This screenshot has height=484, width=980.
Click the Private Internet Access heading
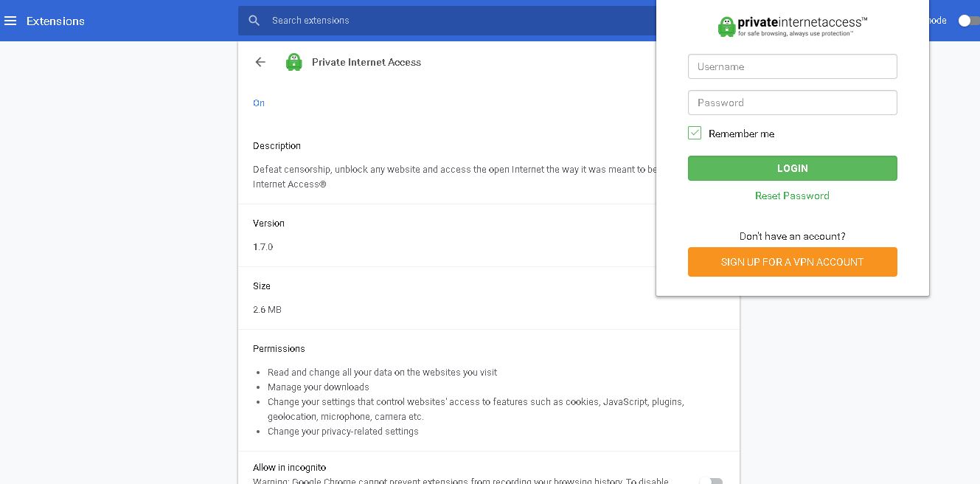[x=366, y=62]
